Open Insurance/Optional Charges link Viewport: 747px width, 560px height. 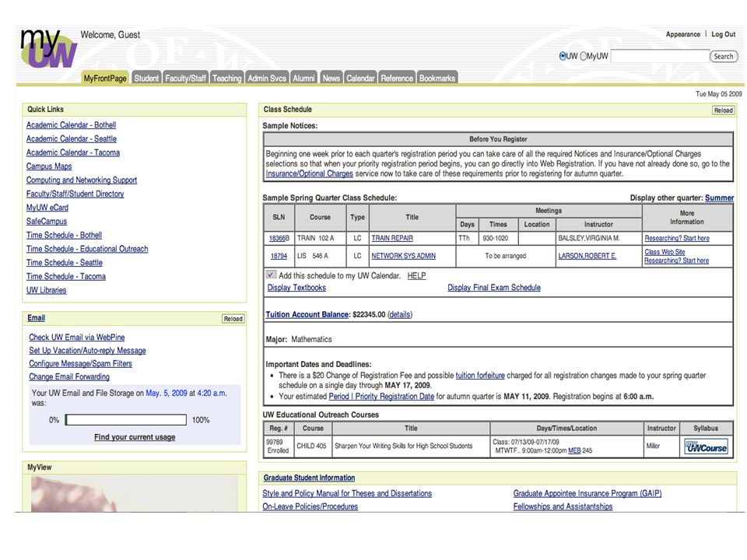coord(309,173)
